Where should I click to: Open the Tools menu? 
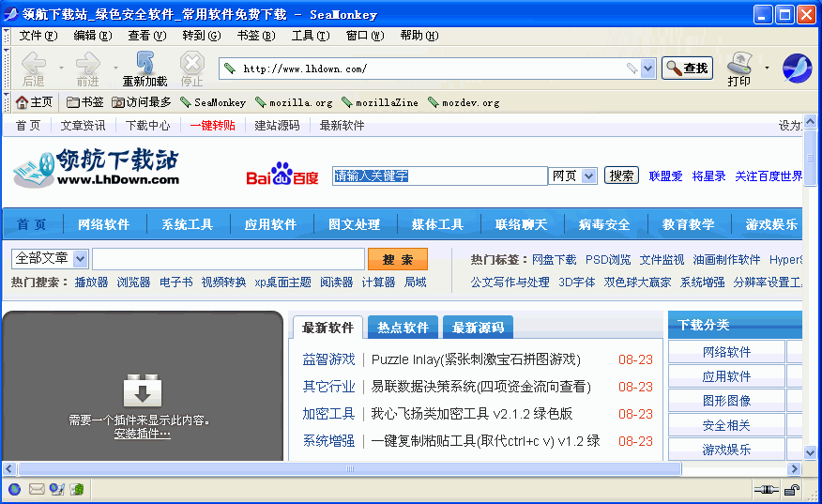(311, 36)
